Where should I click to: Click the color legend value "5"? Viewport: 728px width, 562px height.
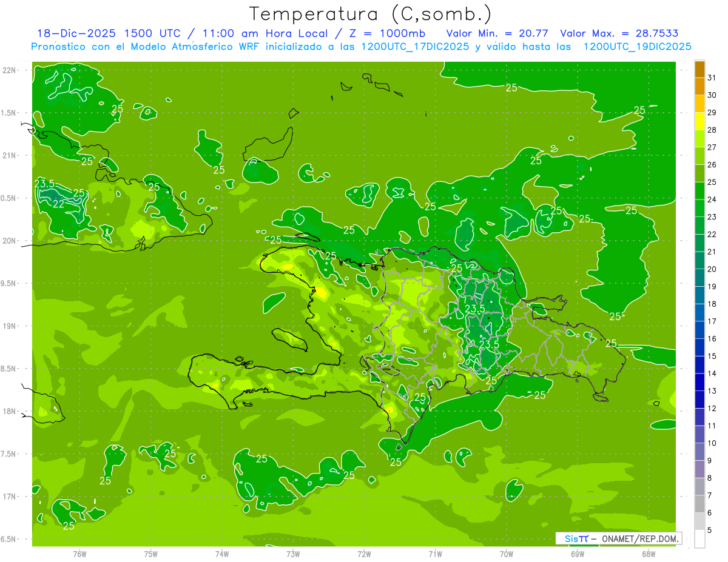tap(710, 530)
